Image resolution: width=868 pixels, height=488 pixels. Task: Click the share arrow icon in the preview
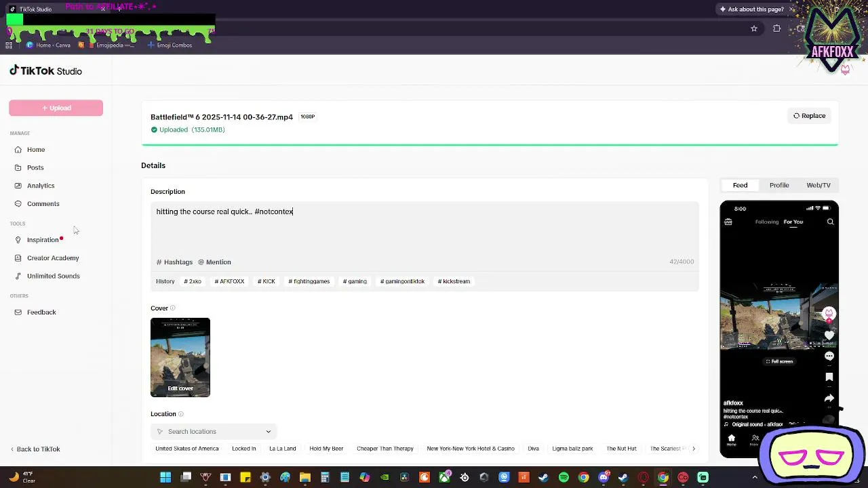click(829, 399)
